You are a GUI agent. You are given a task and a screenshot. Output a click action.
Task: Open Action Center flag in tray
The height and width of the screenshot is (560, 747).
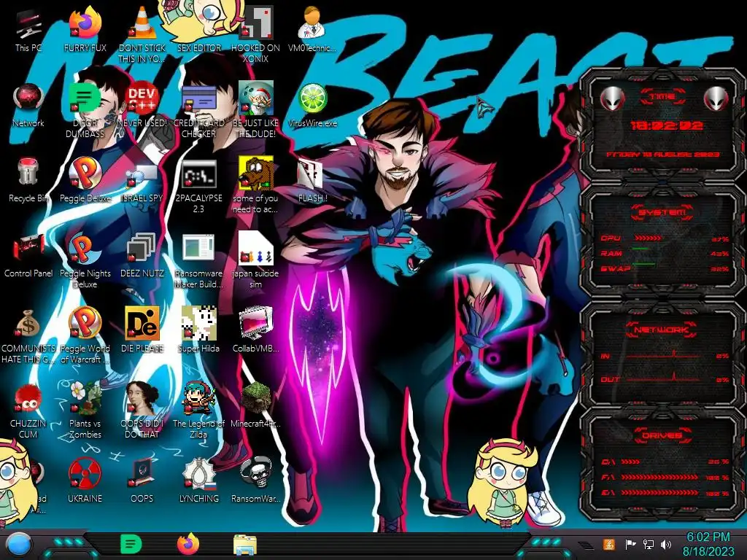click(x=630, y=544)
